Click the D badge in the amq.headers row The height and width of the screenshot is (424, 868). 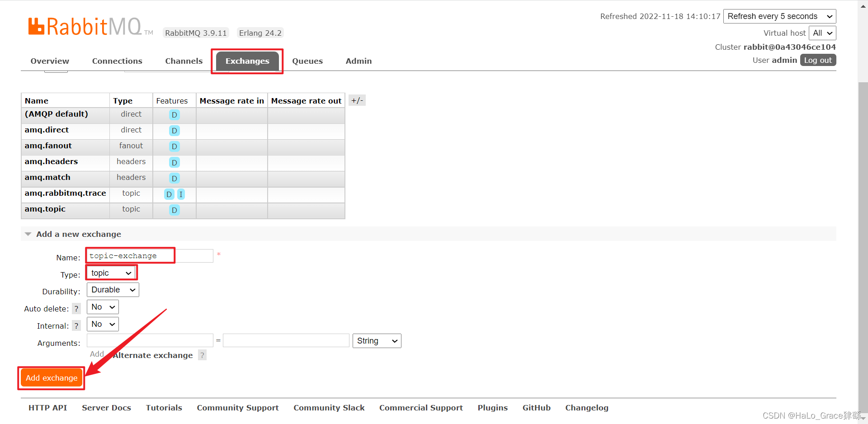[x=174, y=162]
